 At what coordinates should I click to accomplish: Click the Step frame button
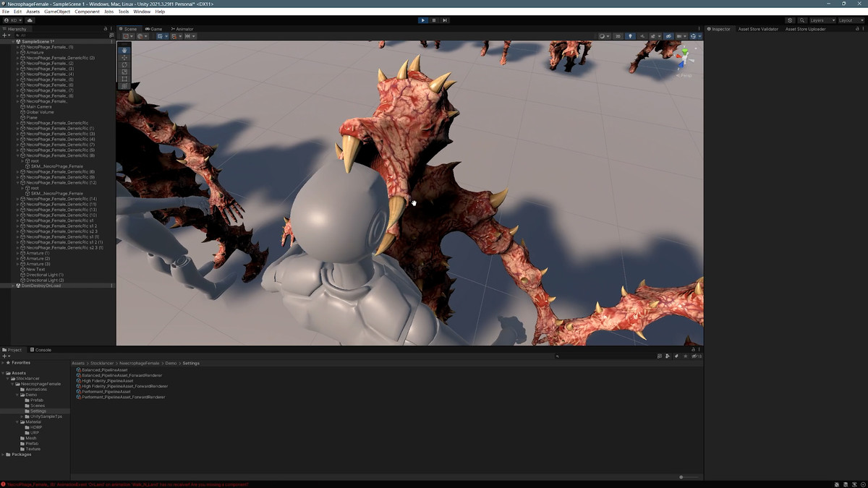click(445, 20)
